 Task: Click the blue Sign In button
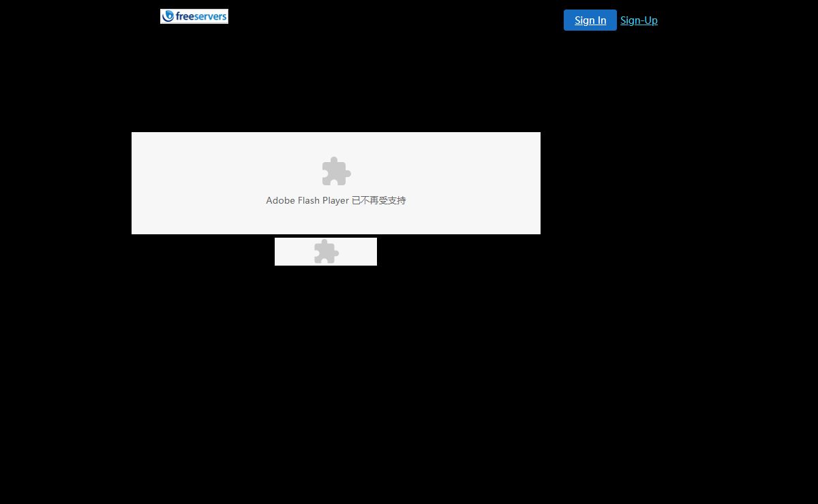[x=590, y=20]
